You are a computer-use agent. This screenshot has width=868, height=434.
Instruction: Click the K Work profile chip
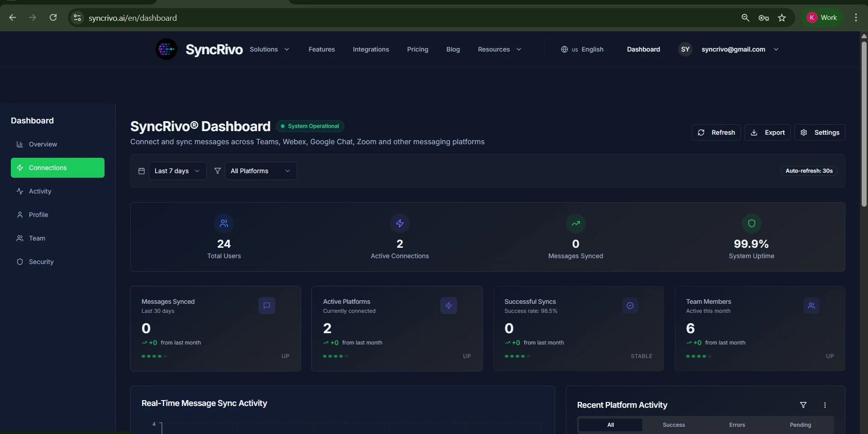[822, 18]
